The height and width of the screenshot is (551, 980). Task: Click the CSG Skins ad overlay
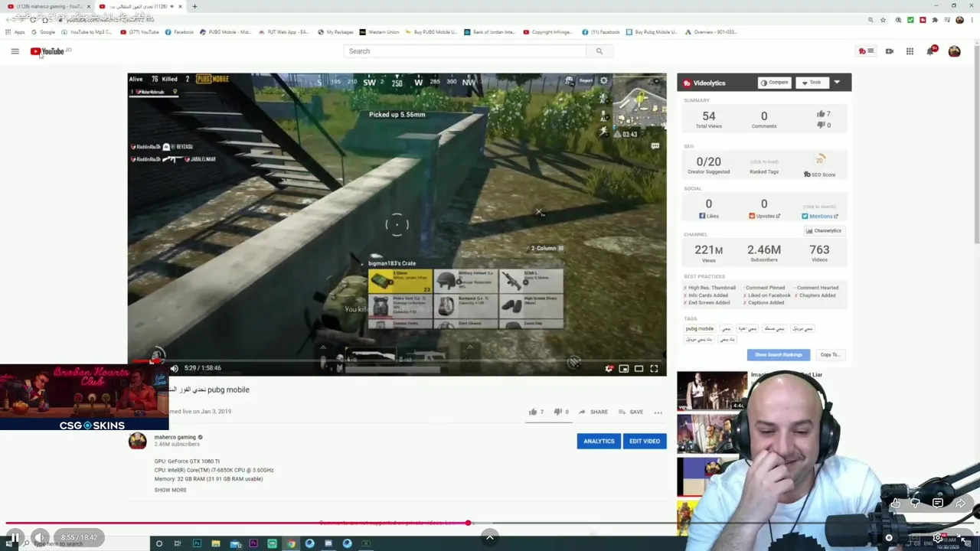pyautogui.click(x=84, y=399)
